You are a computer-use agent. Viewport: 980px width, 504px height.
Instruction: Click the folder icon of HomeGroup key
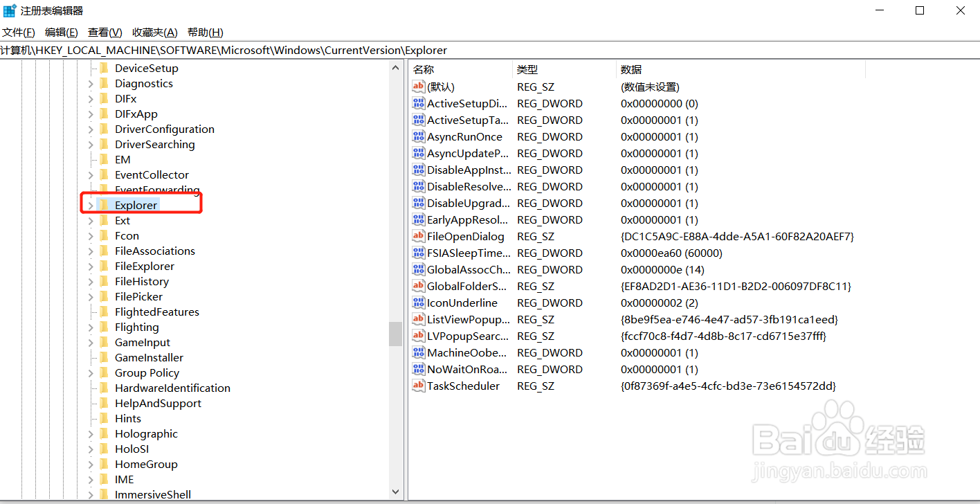pyautogui.click(x=104, y=464)
